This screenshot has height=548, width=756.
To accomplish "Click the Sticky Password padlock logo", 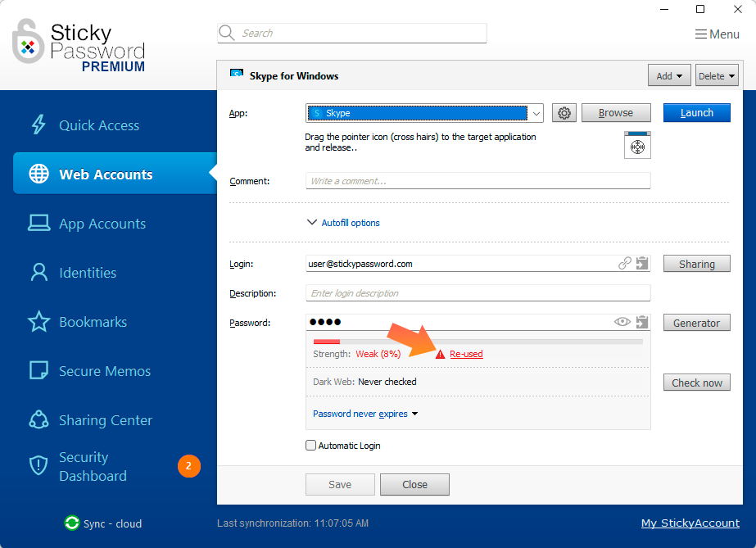I will click(x=28, y=42).
